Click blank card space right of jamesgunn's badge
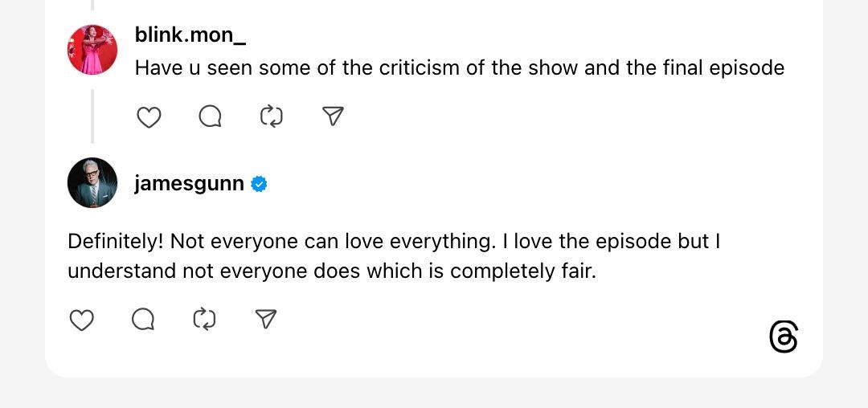This screenshot has width=868, height=408. coord(522,183)
